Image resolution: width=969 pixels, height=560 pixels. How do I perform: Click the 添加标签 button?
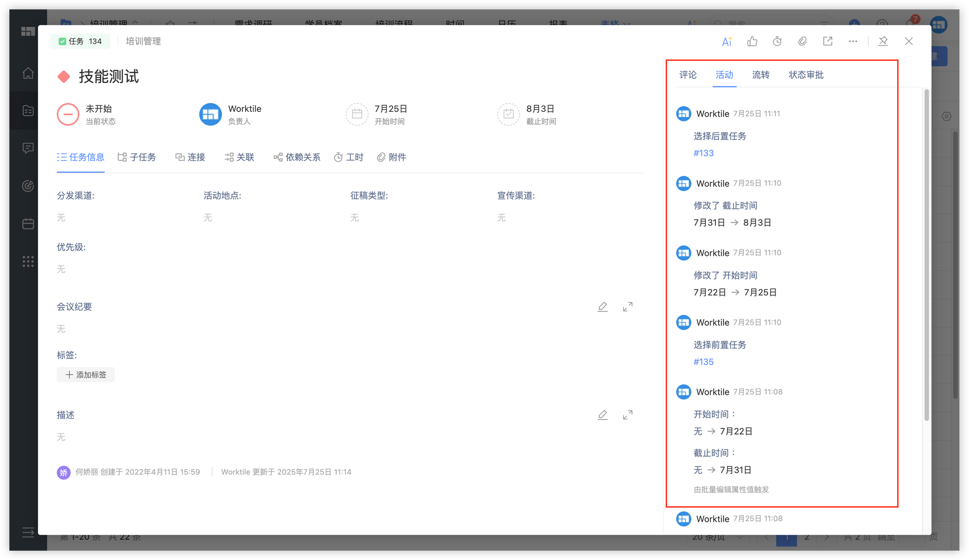(86, 375)
